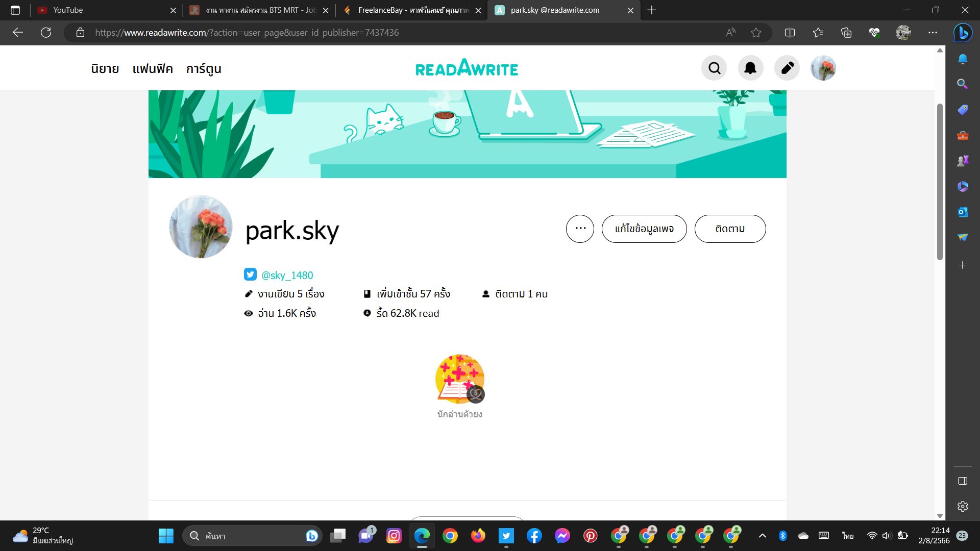Screen dimensions: 980x551
Task: Open the three-dots more options button
Action: pos(580,229)
